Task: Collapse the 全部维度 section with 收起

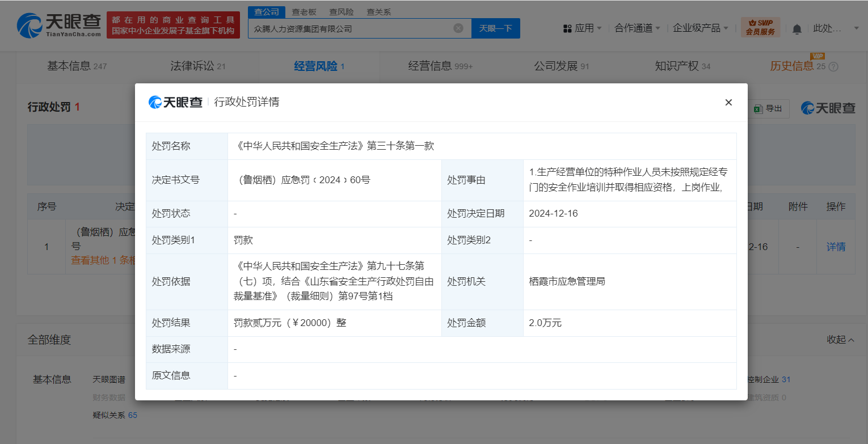Action: [840, 340]
